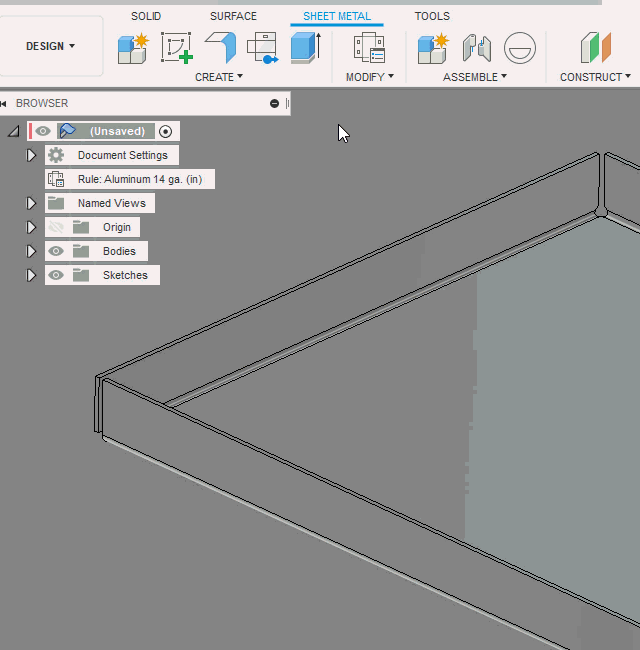Click the As-built Joint icon
The height and width of the screenshot is (650, 640).
(519, 47)
